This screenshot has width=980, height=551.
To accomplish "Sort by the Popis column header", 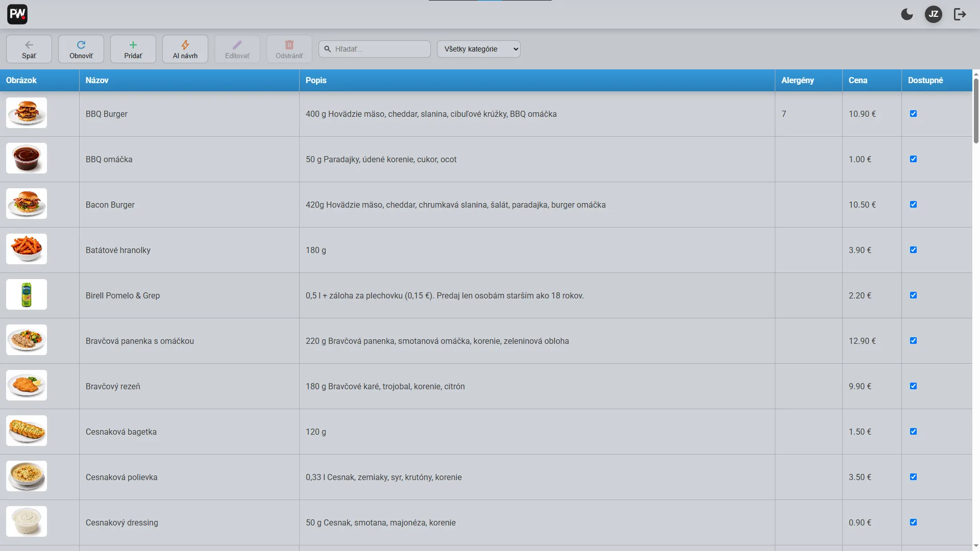I will [x=537, y=80].
